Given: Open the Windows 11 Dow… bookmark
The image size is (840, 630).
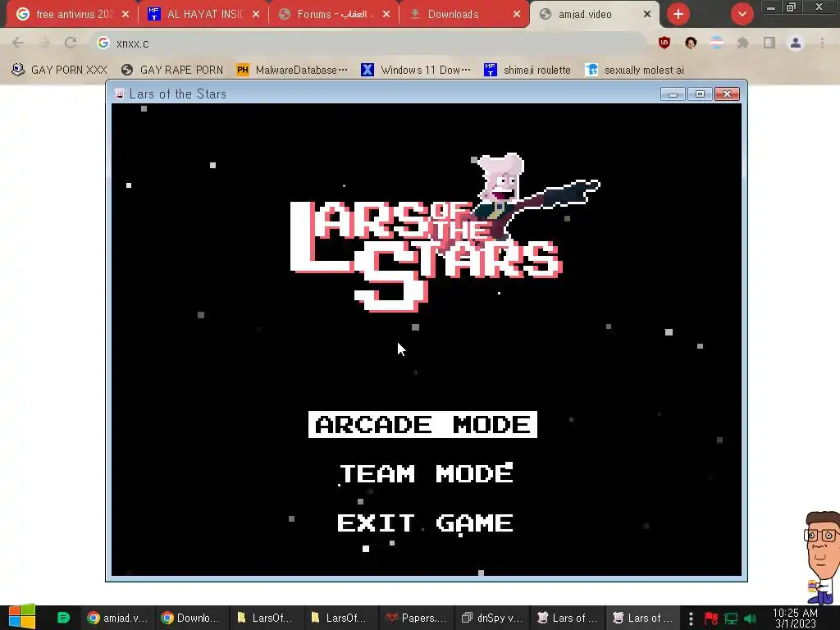Looking at the screenshot, I should click(x=416, y=70).
